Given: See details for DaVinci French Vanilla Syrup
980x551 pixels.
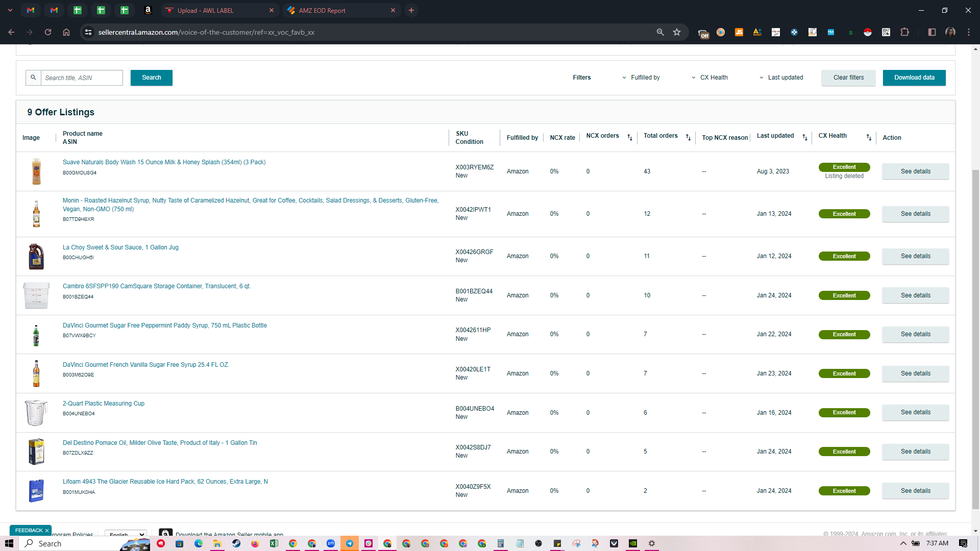Looking at the screenshot, I should 915,373.
